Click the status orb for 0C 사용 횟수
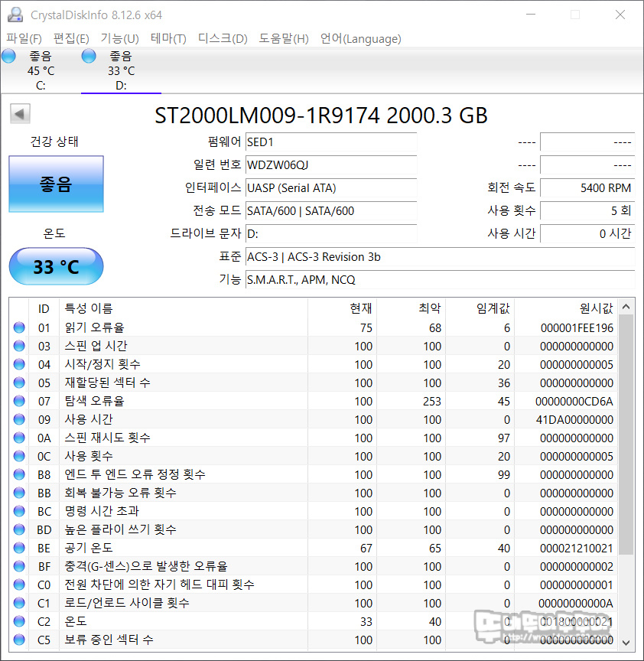Viewport: 644px width, 661px height. coord(19,456)
